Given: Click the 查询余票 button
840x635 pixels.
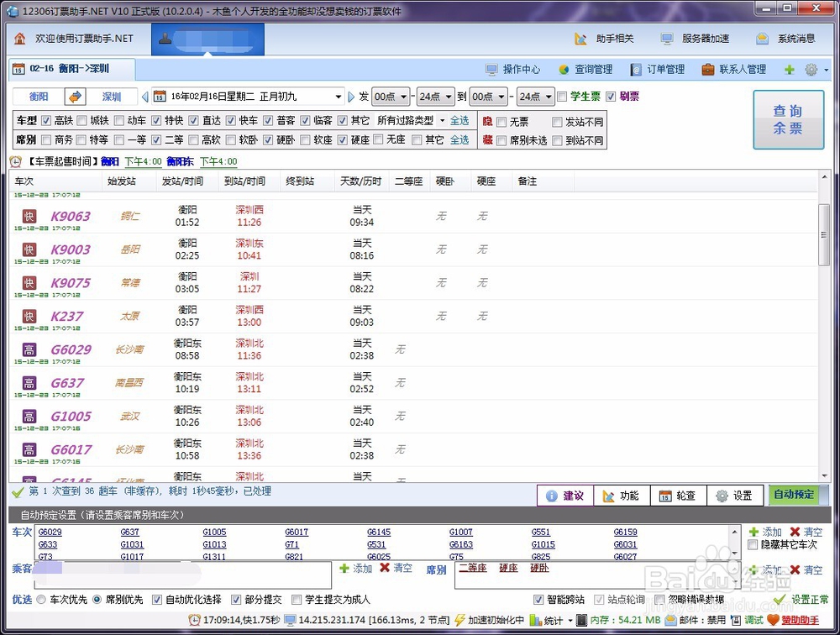Looking at the screenshot, I should click(788, 119).
